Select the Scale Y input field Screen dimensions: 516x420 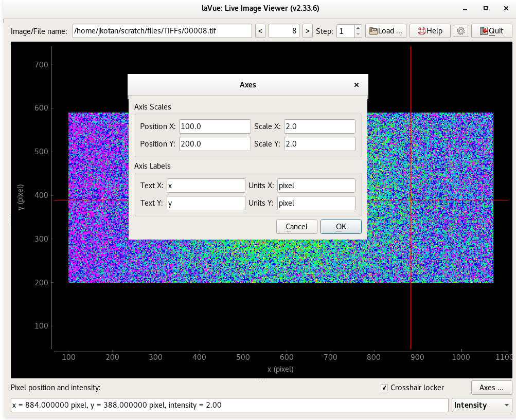click(319, 144)
